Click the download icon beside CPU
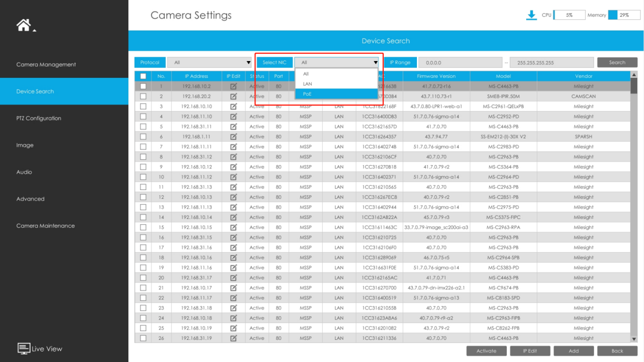 (531, 15)
